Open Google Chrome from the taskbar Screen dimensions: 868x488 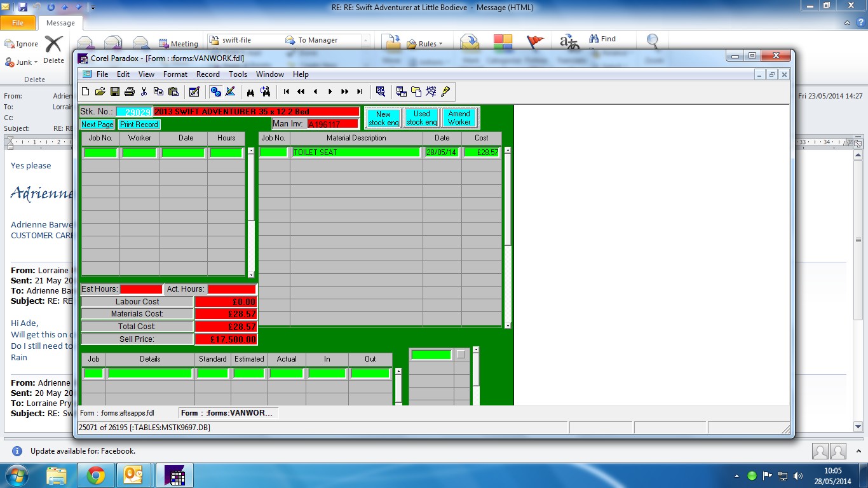pyautogui.click(x=96, y=475)
